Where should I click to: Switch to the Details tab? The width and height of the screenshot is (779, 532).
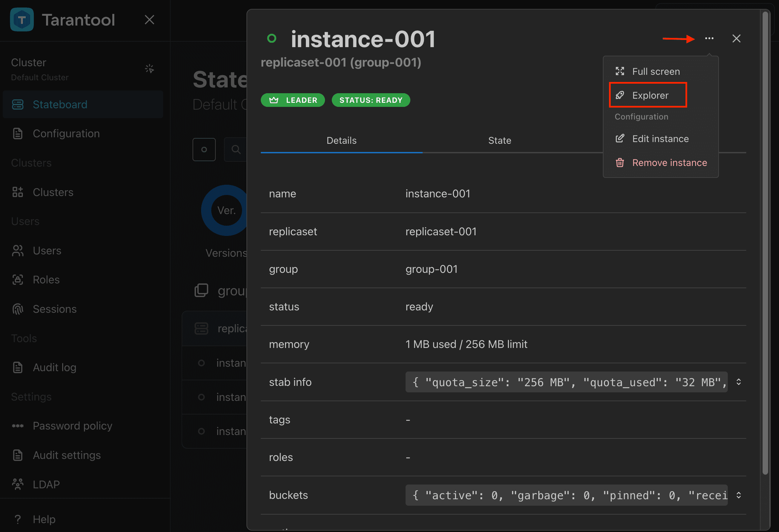(x=341, y=140)
